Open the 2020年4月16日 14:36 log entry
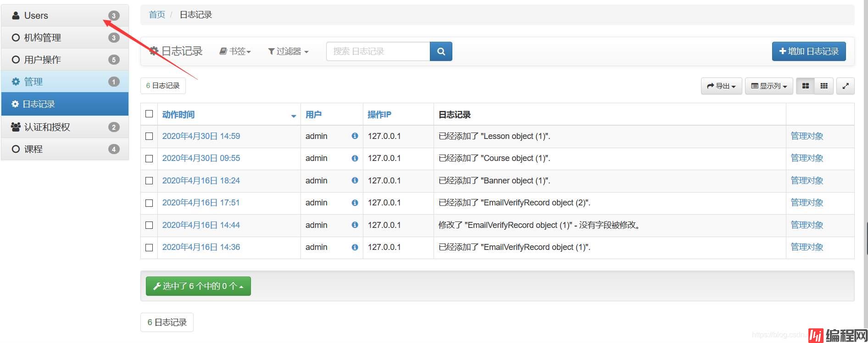The height and width of the screenshot is (343, 868). [x=201, y=247]
